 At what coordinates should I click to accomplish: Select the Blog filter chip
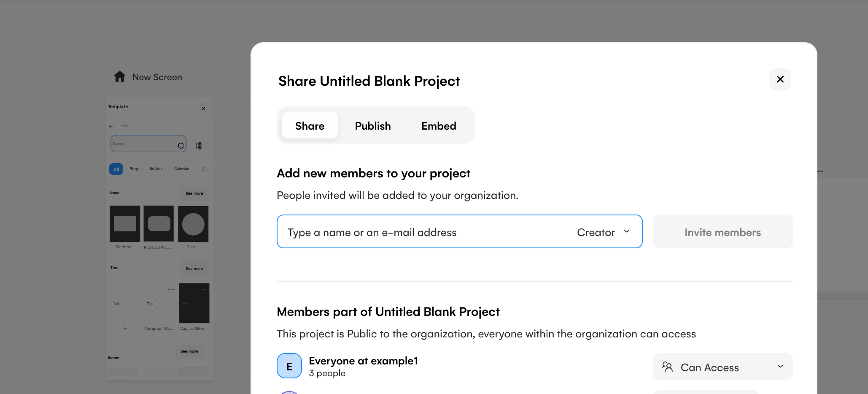[134, 169]
